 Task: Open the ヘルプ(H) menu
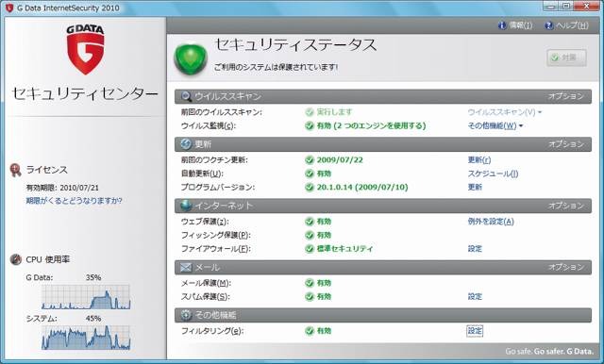[566, 25]
